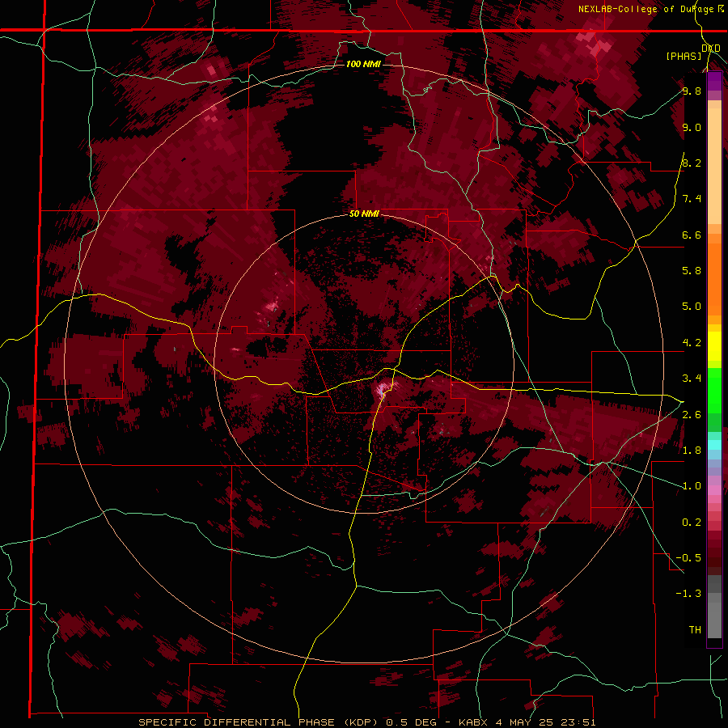Screen dimensions: 728x728
Task: Click the 5.0 value on color scale
Action: click(x=692, y=307)
